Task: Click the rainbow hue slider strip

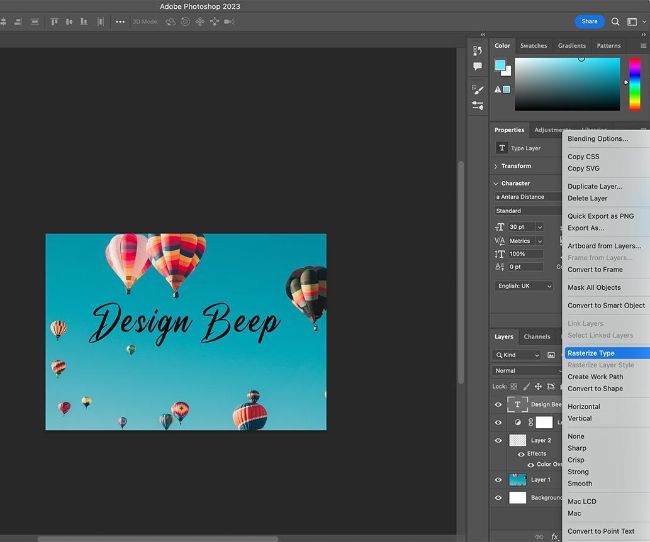Action: pos(634,83)
